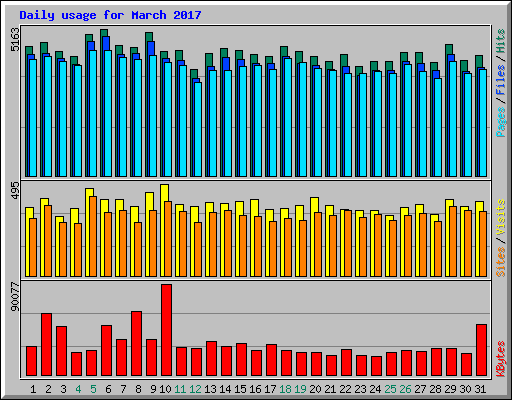The image size is (512, 400).
Task: Click the 'Sites' legend label
Action: 501,262
